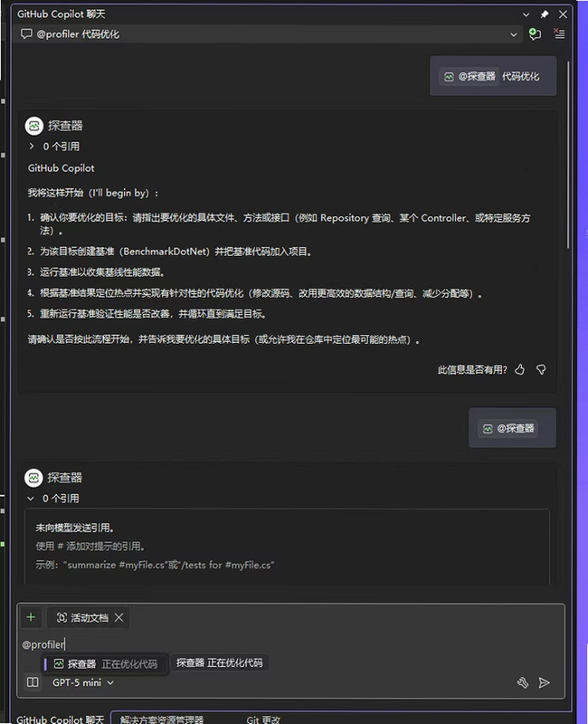
Task: Start a new chat thread
Action: point(535,34)
